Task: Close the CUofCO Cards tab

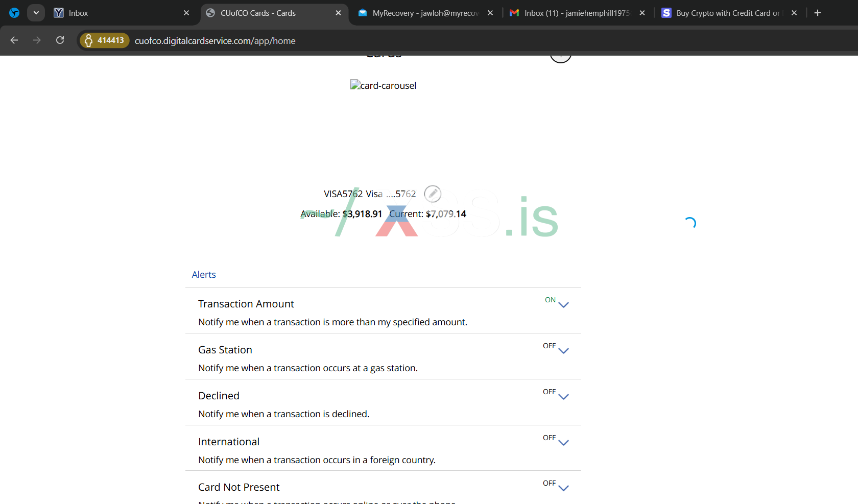Action: point(338,13)
